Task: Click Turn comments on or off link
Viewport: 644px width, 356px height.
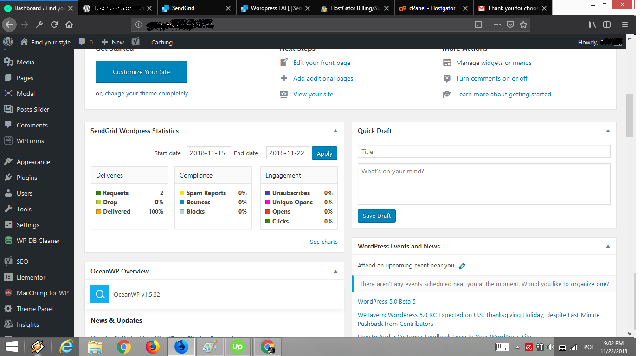Action: [x=491, y=78]
